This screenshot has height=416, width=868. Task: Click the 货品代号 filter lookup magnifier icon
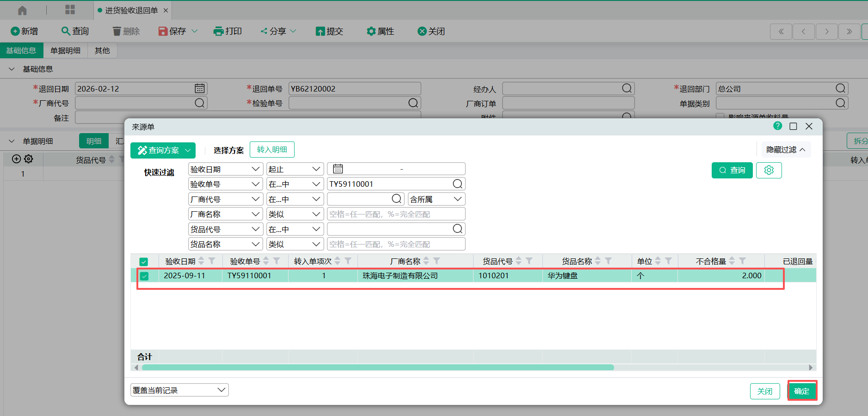(457, 229)
